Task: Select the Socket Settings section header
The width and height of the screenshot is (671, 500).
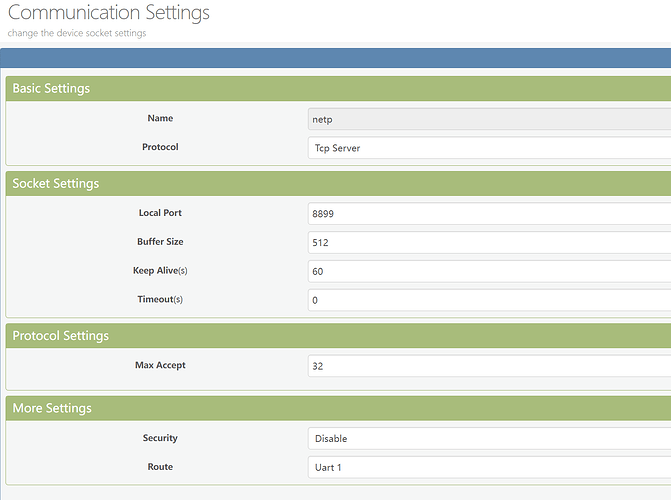Action: (56, 183)
